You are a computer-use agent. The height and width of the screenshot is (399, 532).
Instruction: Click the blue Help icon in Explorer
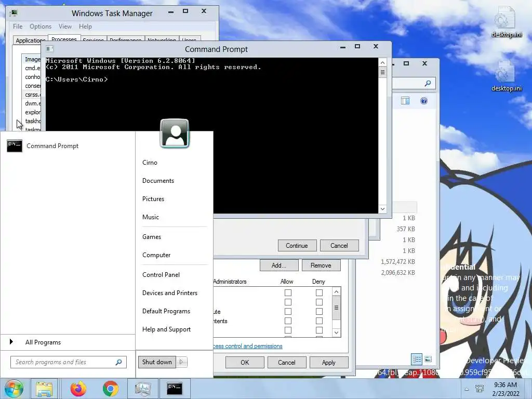tap(424, 101)
